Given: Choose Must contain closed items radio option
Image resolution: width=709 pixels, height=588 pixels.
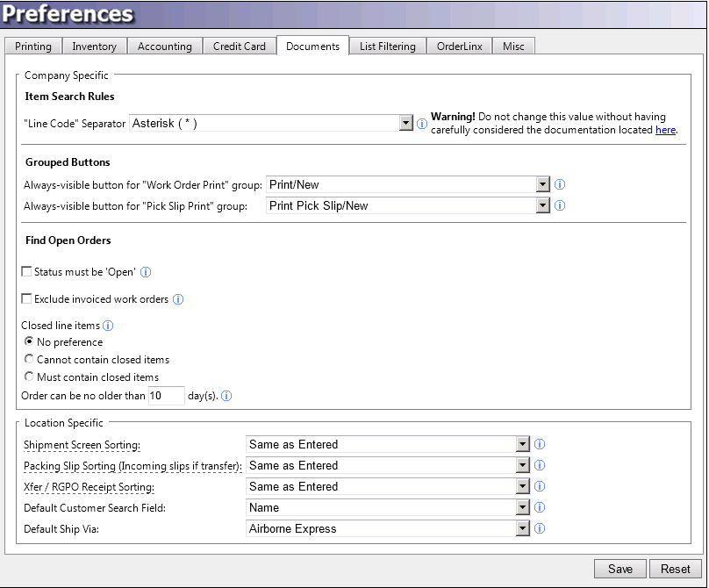Looking at the screenshot, I should click(30, 377).
